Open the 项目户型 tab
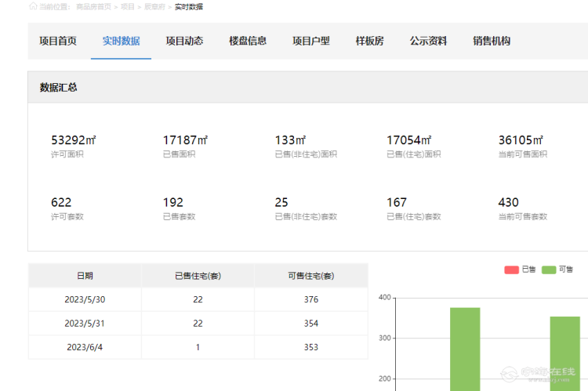 311,41
